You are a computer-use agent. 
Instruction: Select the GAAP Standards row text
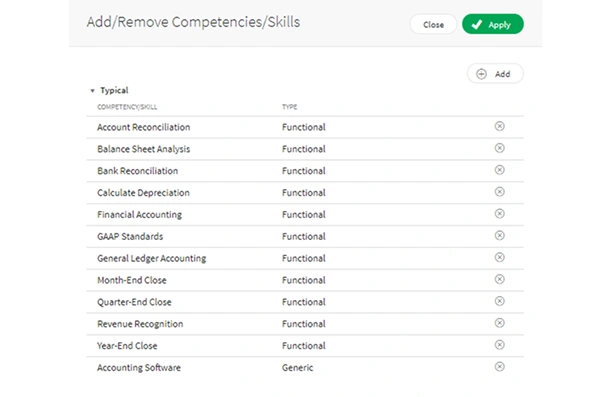130,237
